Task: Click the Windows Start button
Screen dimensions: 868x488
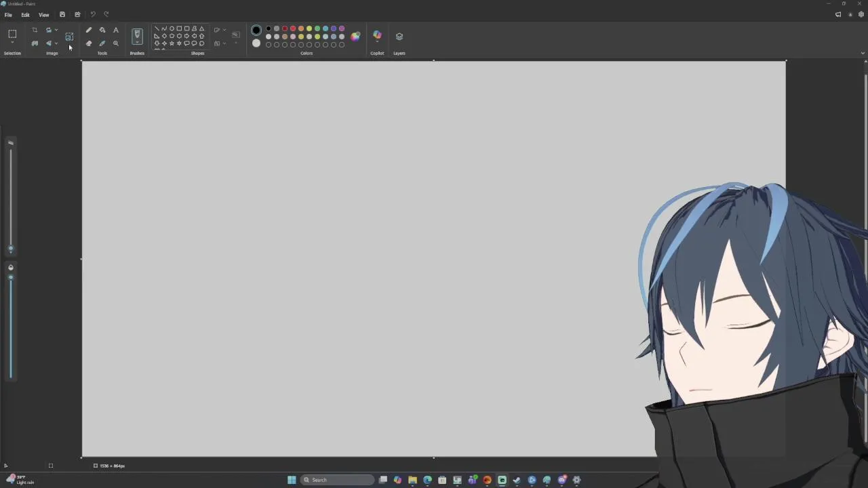Action: [x=292, y=480]
